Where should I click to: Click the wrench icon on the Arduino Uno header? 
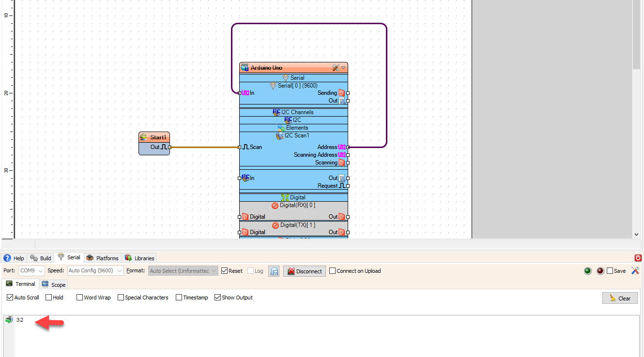[x=336, y=68]
